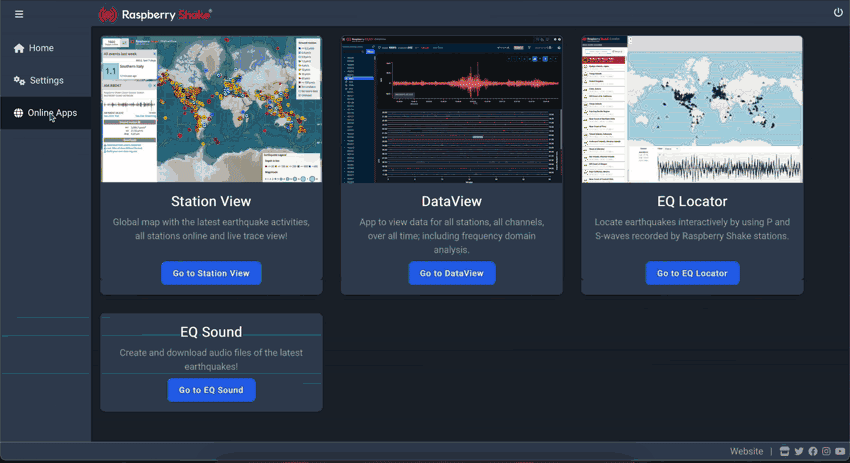Open the Facebook icon in footer
850x463 pixels.
(812, 452)
